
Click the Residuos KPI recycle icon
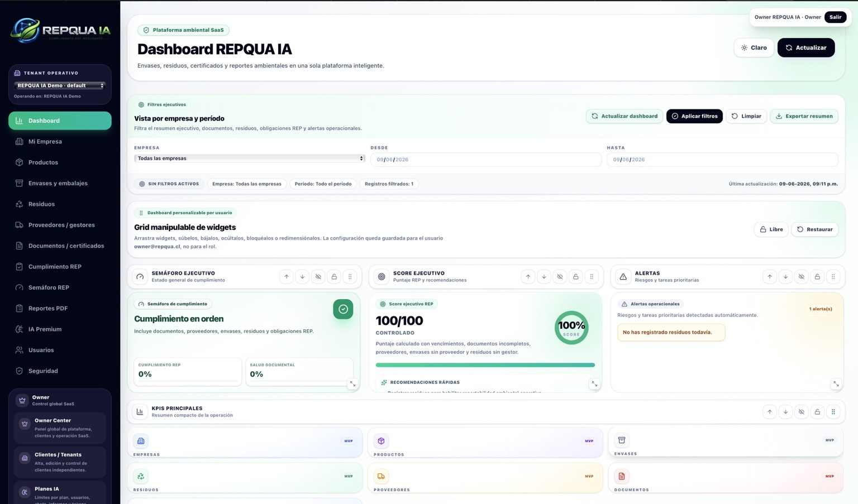pyautogui.click(x=141, y=476)
